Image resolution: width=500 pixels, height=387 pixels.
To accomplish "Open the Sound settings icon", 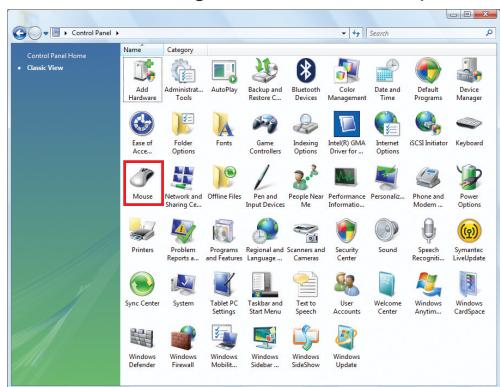I will point(387,236).
